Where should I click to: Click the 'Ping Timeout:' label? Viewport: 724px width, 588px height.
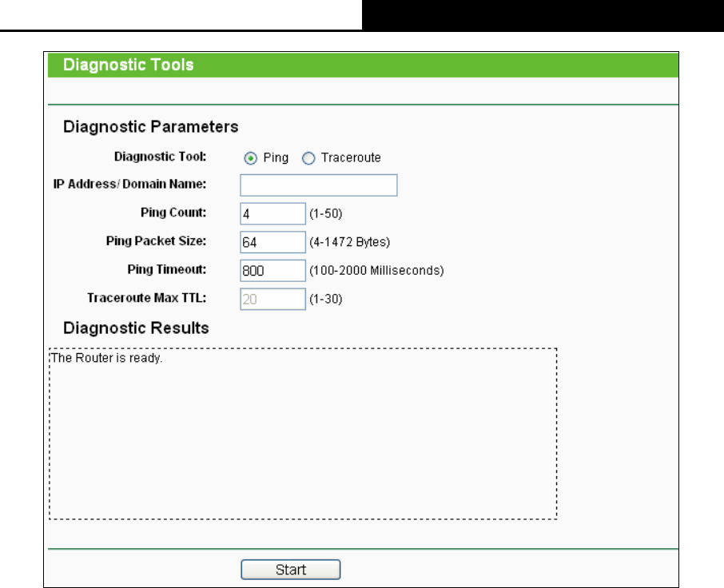coord(167,269)
